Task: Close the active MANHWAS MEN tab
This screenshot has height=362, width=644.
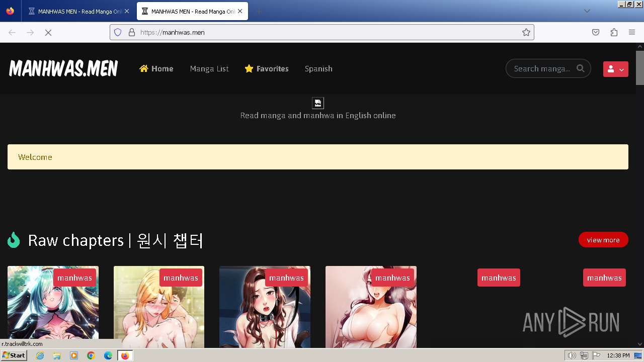Action: click(x=240, y=11)
